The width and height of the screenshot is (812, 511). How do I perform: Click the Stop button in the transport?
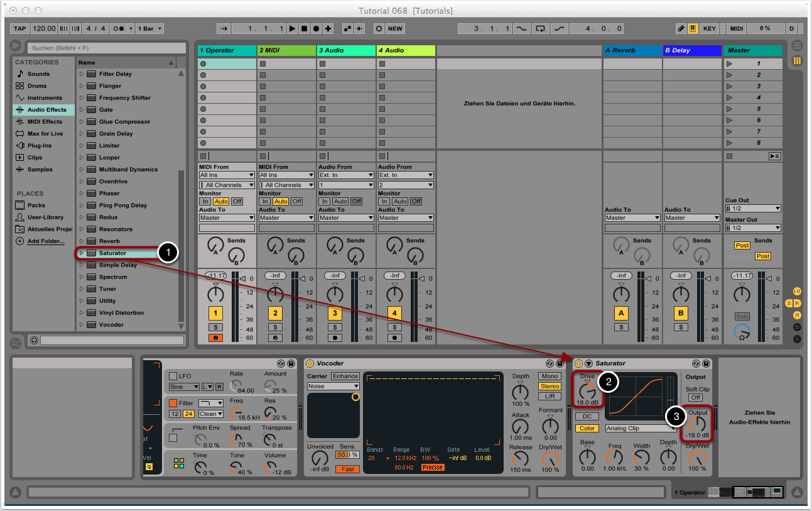click(x=304, y=29)
